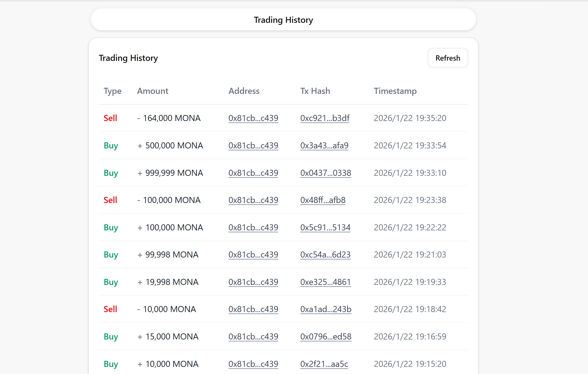Click the Refresh button
Image resolution: width=588 pixels, height=374 pixels.
point(448,58)
